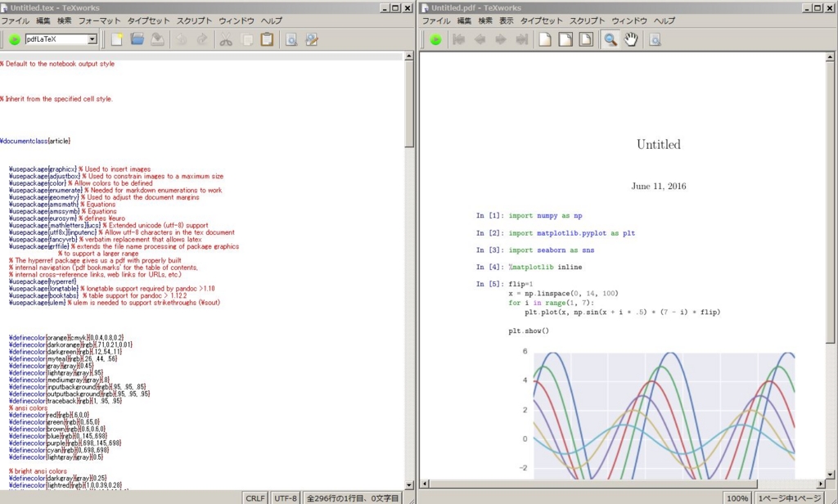This screenshot has width=838, height=504.
Task: Open 検索 menu in Untitled.tex window
Action: click(64, 20)
